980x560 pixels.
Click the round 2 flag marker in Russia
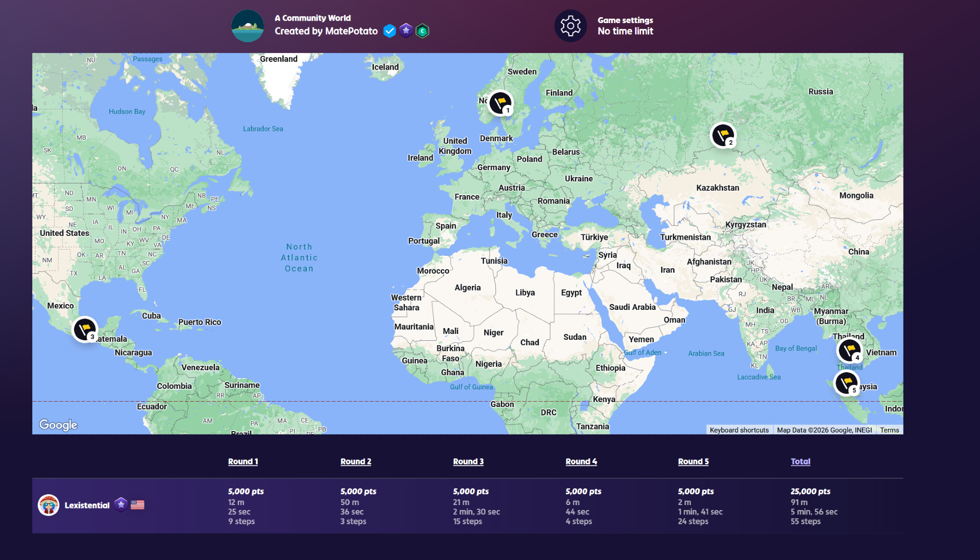click(723, 135)
